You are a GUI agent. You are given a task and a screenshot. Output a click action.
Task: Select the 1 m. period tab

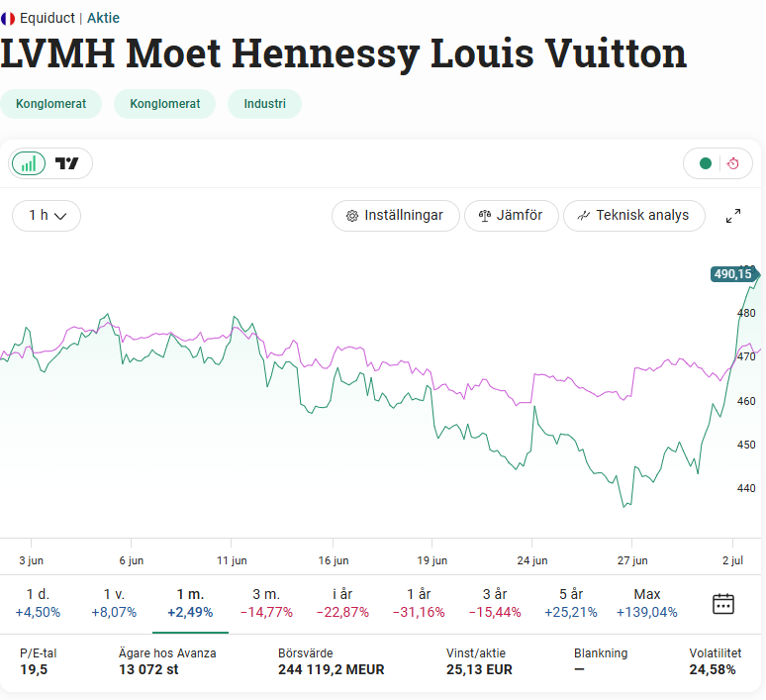pyautogui.click(x=191, y=603)
